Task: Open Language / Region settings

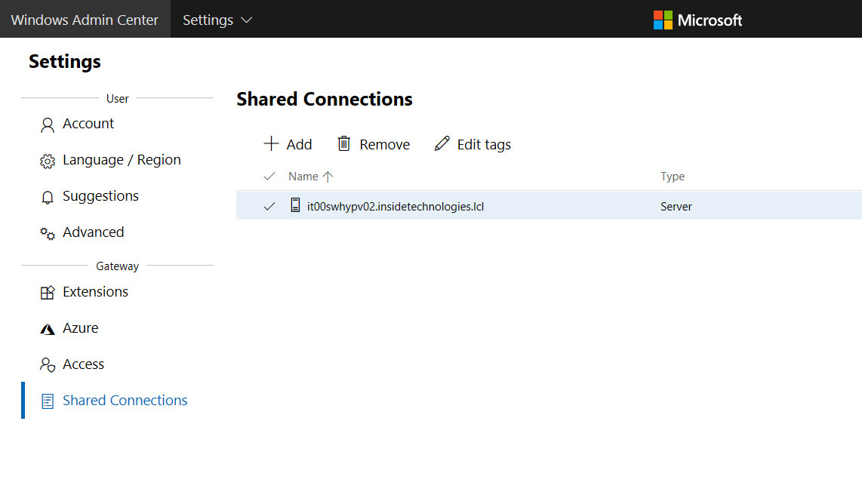Action: click(122, 160)
